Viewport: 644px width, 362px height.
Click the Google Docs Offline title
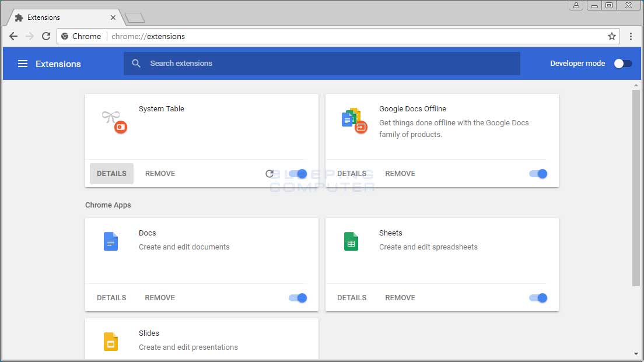point(412,109)
